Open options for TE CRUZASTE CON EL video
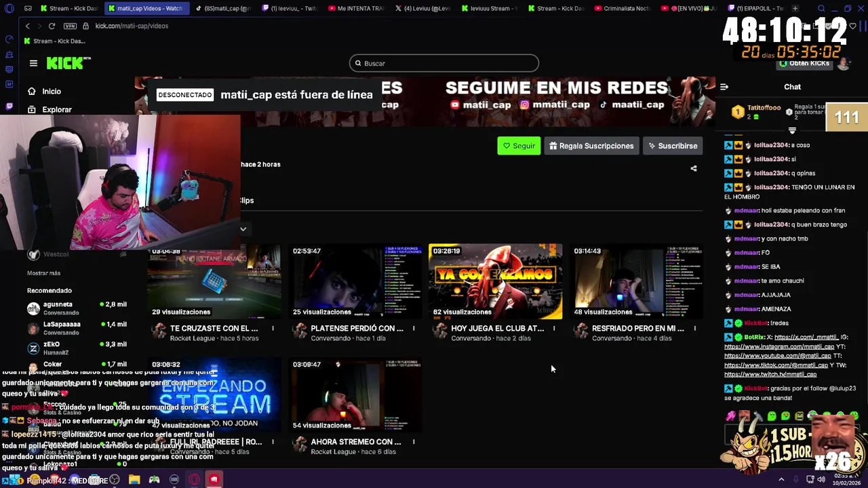 [273, 329]
